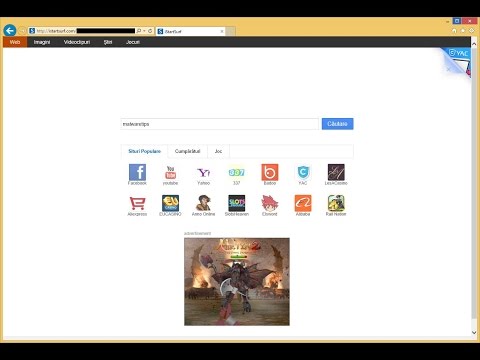Open the Anno Online shortcut icon
Image resolution: width=480 pixels, height=360 pixels.
pyautogui.click(x=203, y=203)
